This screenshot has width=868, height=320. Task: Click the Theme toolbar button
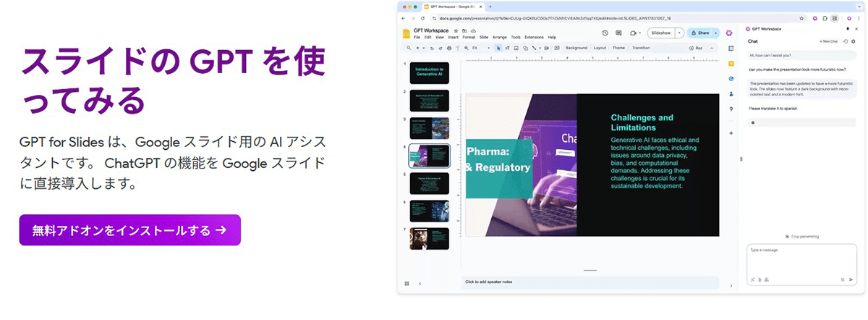pyautogui.click(x=618, y=48)
